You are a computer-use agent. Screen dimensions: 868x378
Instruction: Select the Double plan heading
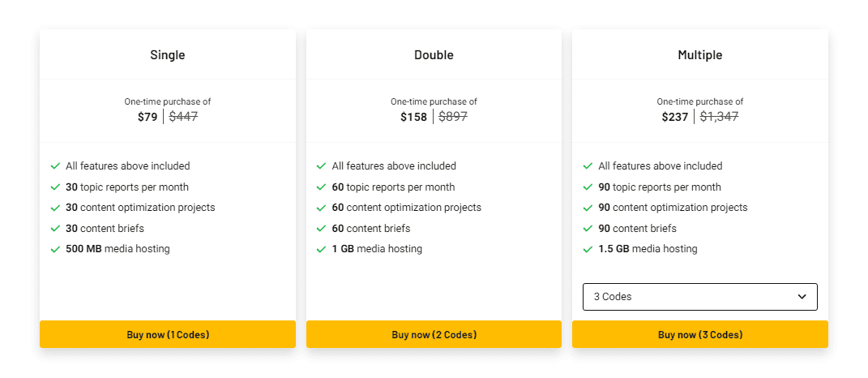434,55
